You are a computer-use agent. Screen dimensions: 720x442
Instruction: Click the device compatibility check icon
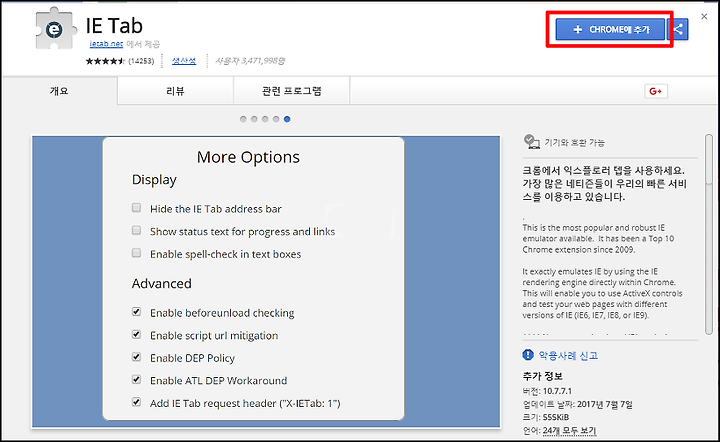tap(531, 142)
